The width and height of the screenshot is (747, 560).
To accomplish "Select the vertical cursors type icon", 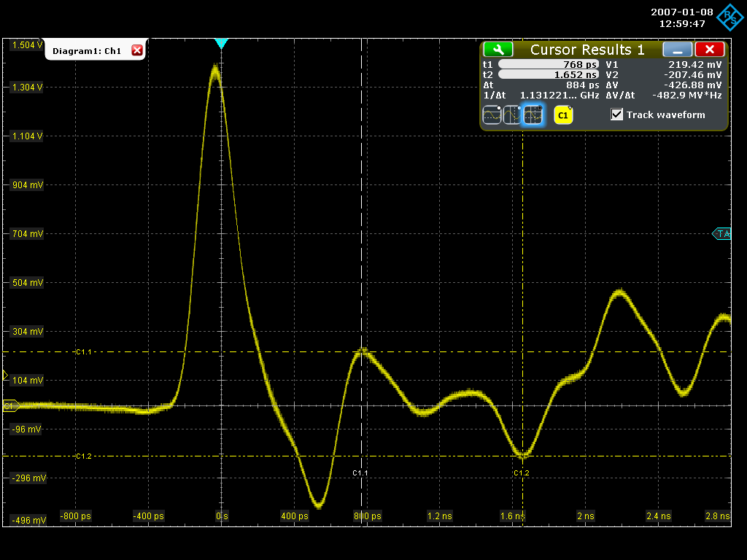I will pos(512,114).
